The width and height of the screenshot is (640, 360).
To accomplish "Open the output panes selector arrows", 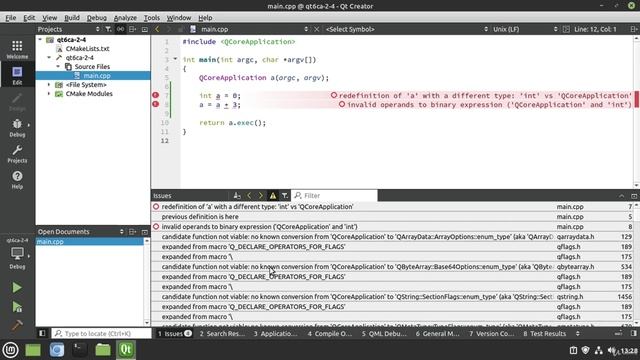I will (x=578, y=333).
